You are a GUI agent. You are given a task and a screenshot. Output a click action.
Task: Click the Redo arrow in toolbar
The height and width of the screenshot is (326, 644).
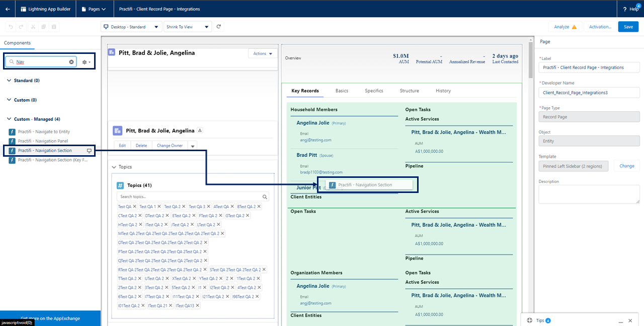(21, 27)
